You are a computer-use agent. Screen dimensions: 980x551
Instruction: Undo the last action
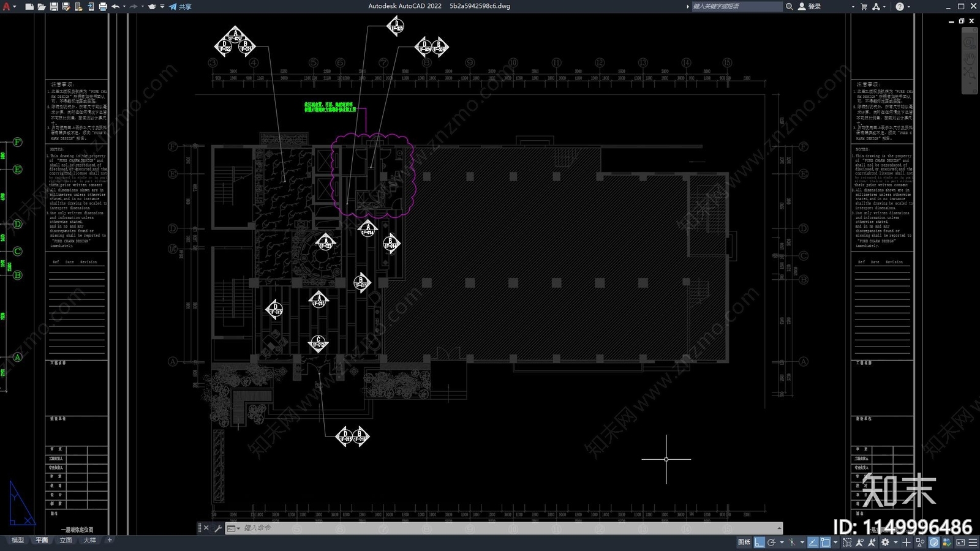coord(115,7)
